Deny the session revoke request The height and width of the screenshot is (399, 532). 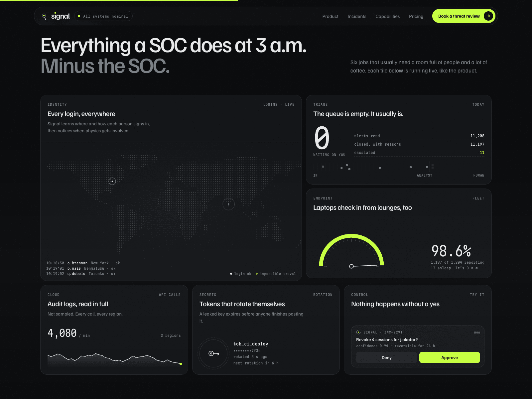(386, 357)
